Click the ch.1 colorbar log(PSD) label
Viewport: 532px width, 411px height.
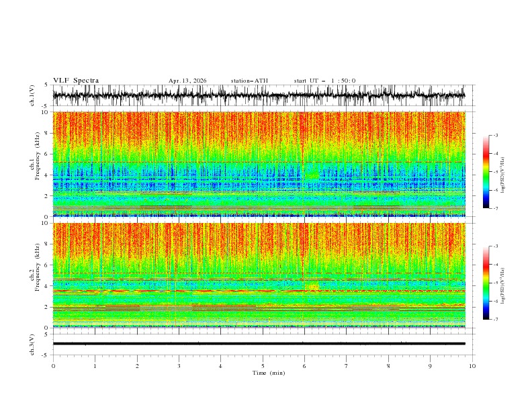click(x=503, y=175)
